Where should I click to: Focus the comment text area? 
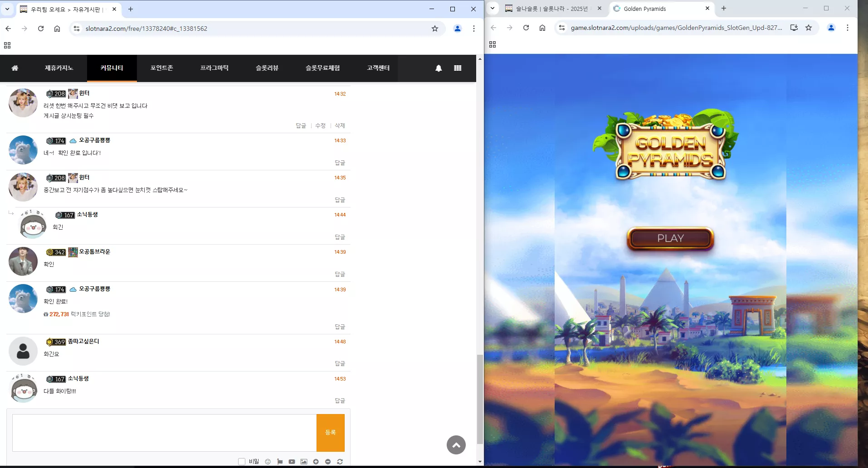(x=164, y=433)
